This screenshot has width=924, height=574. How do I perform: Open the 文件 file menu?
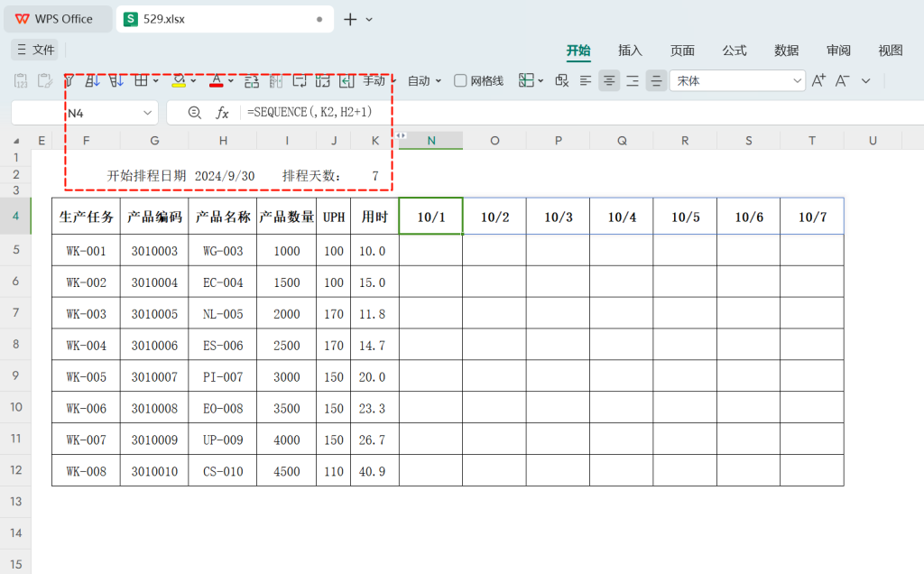click(35, 51)
